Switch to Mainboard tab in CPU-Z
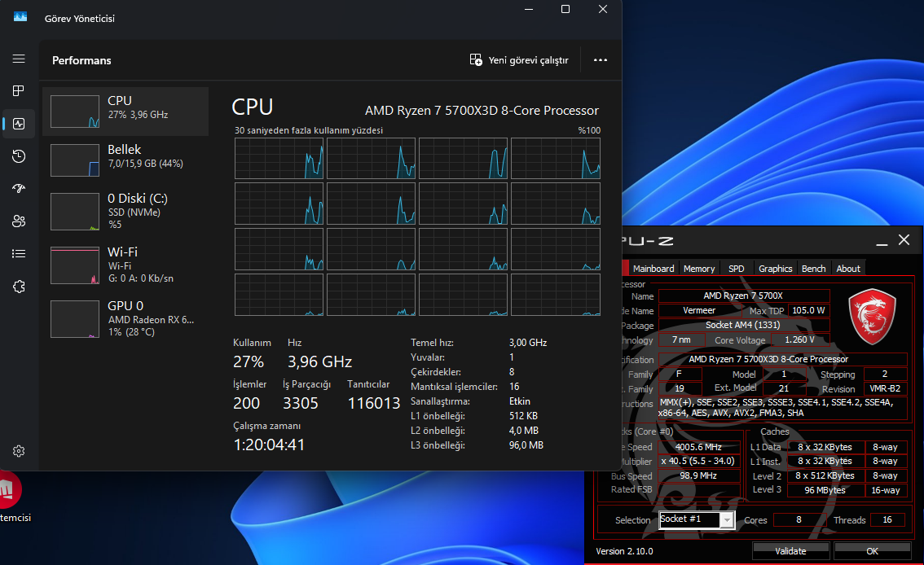The width and height of the screenshot is (924, 565). click(653, 269)
